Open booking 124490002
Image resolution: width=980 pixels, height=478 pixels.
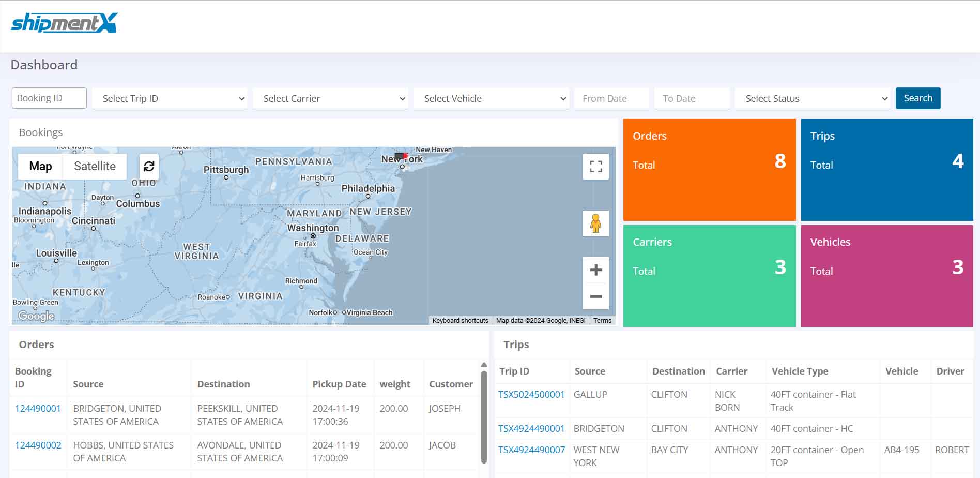pos(38,445)
